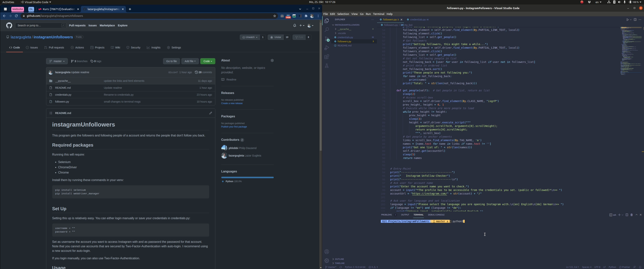Click the Python language bar under Languages
Image resolution: width=644 pixels, height=269 pixels.
pos(247,177)
